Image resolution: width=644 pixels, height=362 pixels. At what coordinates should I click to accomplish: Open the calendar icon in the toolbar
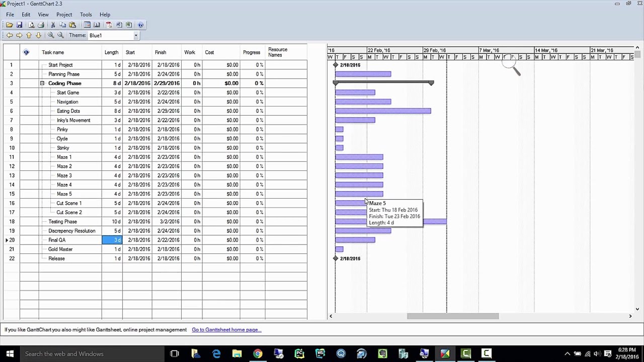pos(87,25)
